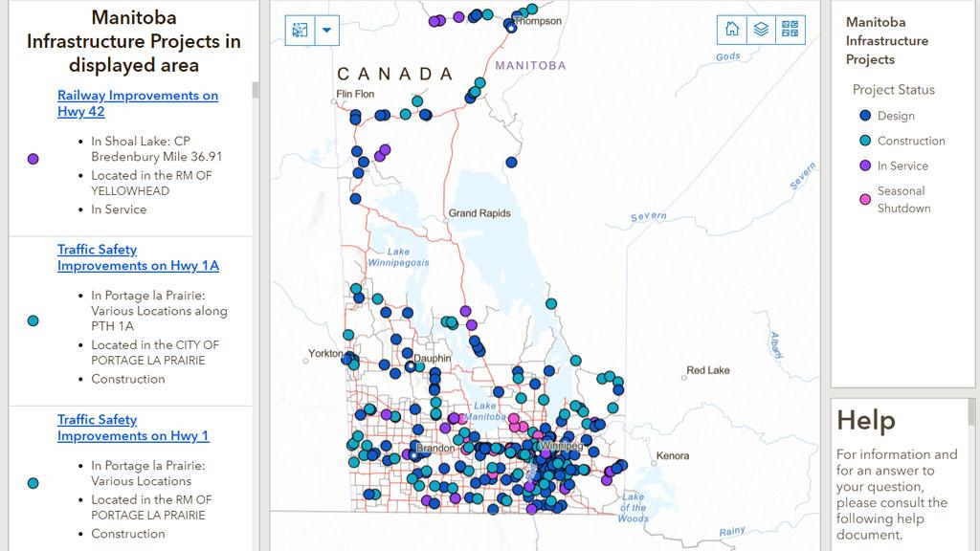Click the purple In Service marker beside Railway Improvements
The width and height of the screenshot is (980, 551).
click(x=33, y=159)
